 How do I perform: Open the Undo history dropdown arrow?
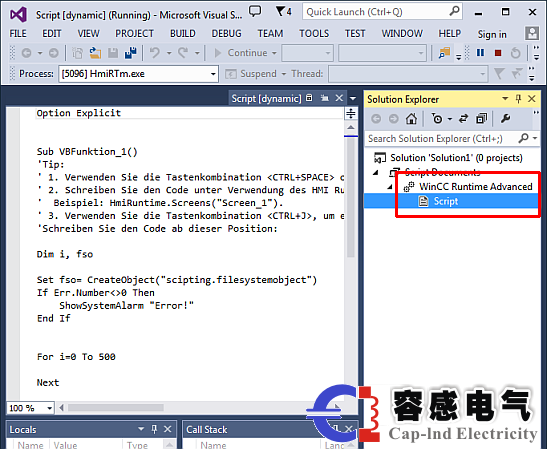(x=169, y=53)
